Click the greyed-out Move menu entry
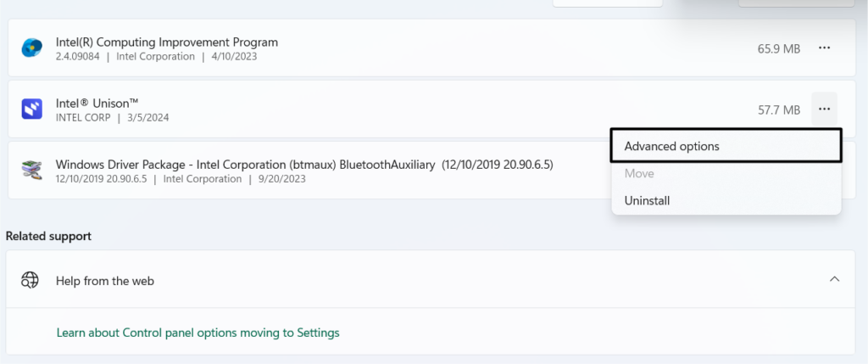The height and width of the screenshot is (364, 868). pos(639,173)
